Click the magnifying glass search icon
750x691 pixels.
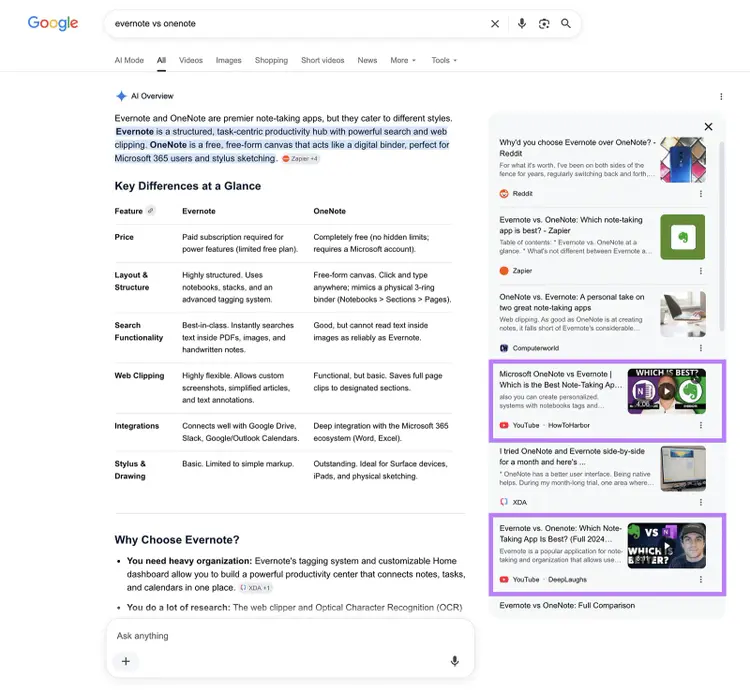click(566, 23)
